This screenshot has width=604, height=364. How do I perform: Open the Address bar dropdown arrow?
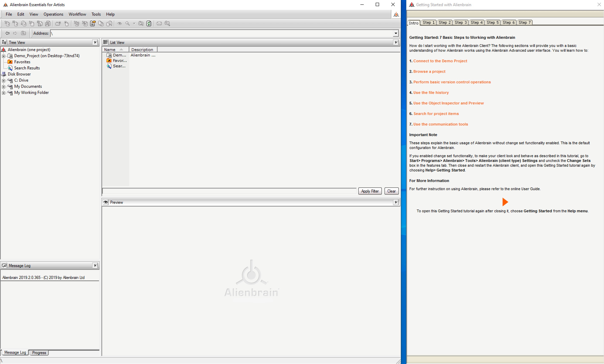pos(396,33)
